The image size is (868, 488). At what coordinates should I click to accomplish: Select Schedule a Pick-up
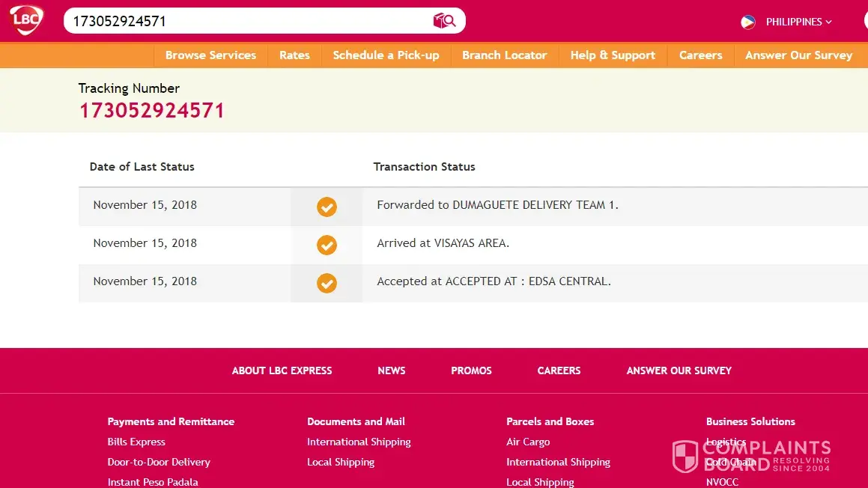386,55
